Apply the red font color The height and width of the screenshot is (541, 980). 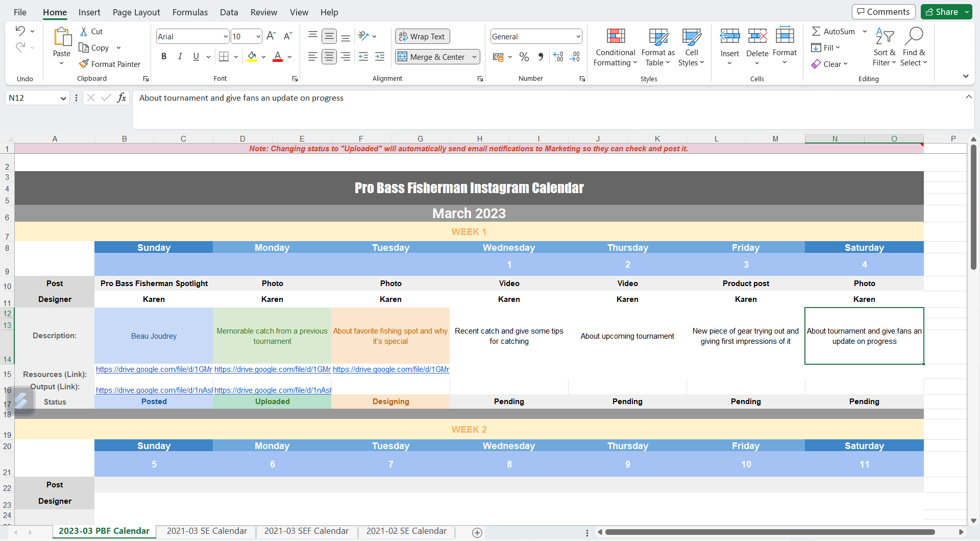click(x=278, y=57)
